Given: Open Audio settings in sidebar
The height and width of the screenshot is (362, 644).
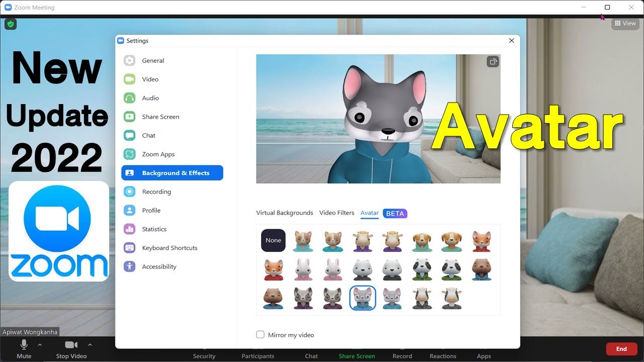Looking at the screenshot, I should click(x=172, y=98).
